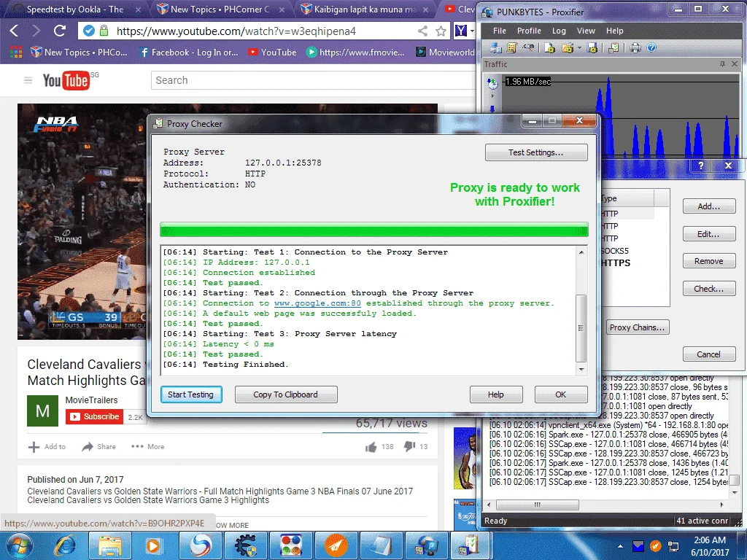Viewport: 747px width, 560px height.
Task: Follow the www.google.com:80 link in log
Action: click(x=317, y=303)
